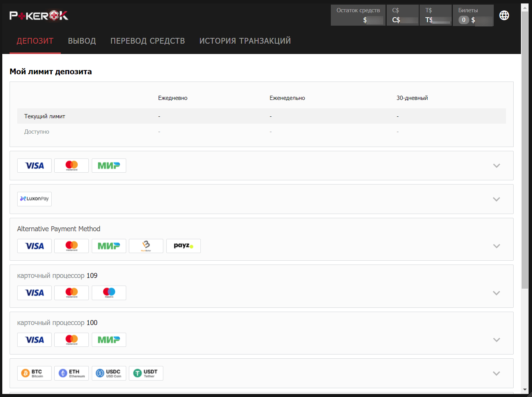This screenshot has height=397, width=532.
Task: Choose the LuxonPay payment logo
Action: pos(34,199)
